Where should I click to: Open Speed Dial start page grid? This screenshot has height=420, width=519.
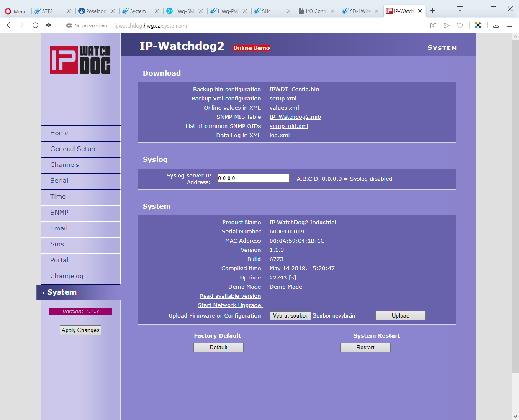point(49,26)
